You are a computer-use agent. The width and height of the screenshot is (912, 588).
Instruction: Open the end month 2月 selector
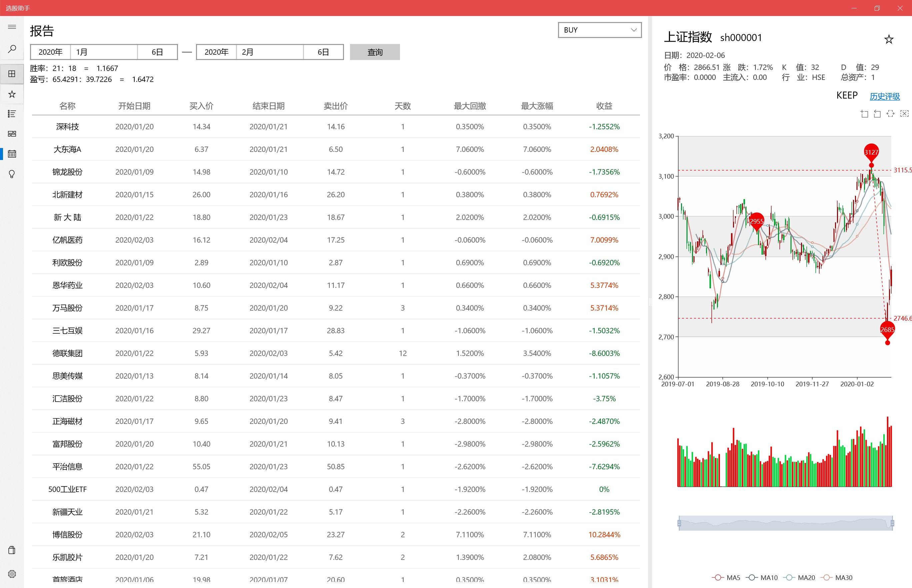[270, 52]
